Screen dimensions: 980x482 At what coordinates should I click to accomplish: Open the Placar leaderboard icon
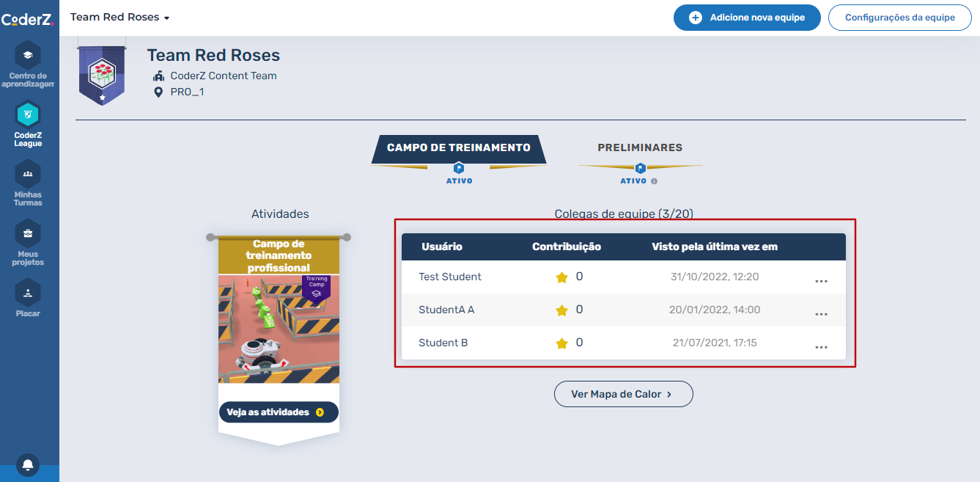click(28, 293)
